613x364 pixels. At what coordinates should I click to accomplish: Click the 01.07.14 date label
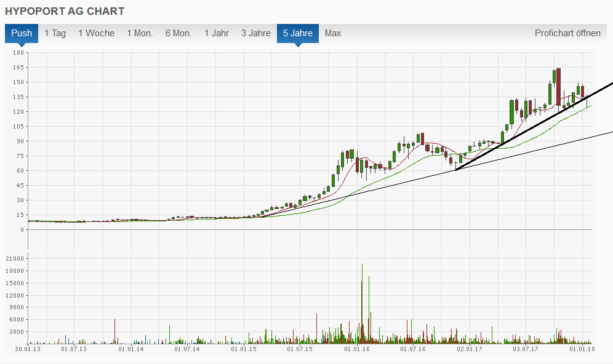(x=187, y=349)
